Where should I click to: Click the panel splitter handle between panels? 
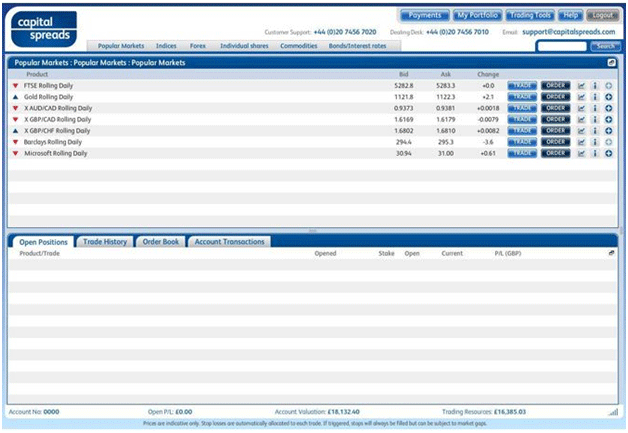(313, 231)
